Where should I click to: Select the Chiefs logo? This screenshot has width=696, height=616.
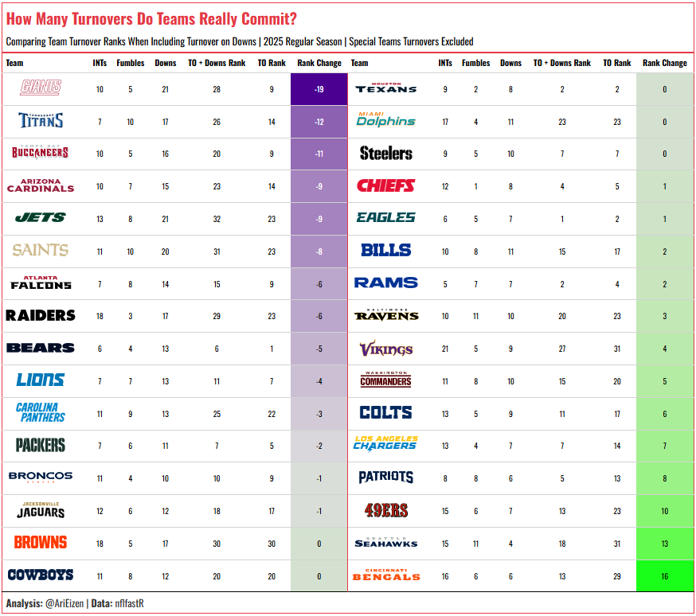tap(385, 185)
